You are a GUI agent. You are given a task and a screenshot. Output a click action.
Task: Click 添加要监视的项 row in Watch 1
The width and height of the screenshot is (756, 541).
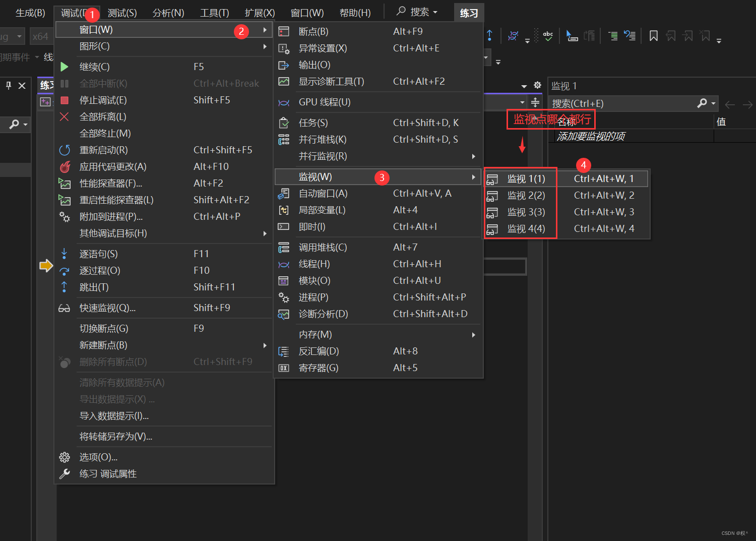click(631, 136)
